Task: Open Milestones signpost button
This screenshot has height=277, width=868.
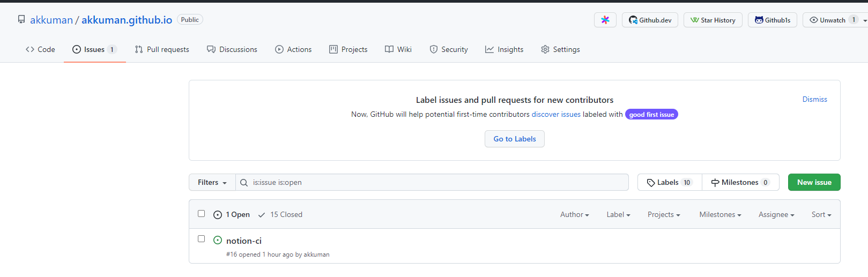Action: 740,182
